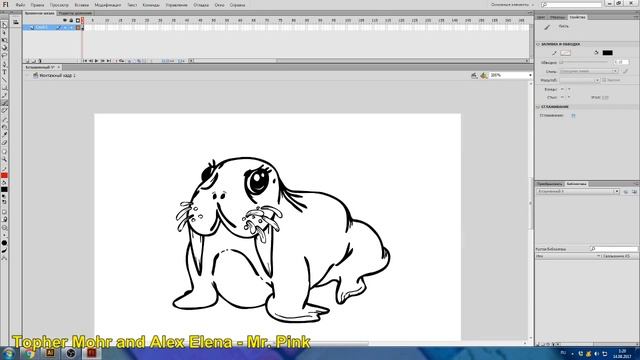Click edit stroke style pencil icon
This screenshot has height=360, width=640.
pos(625,71)
